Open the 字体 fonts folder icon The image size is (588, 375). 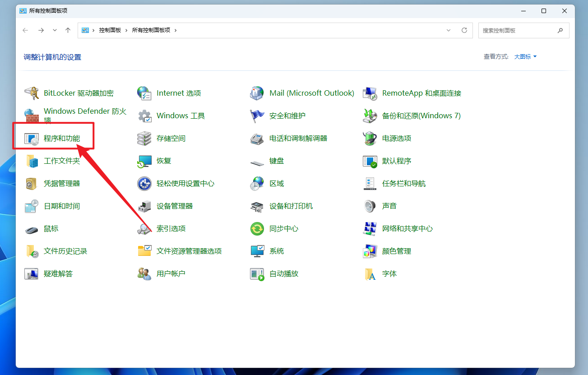370,274
